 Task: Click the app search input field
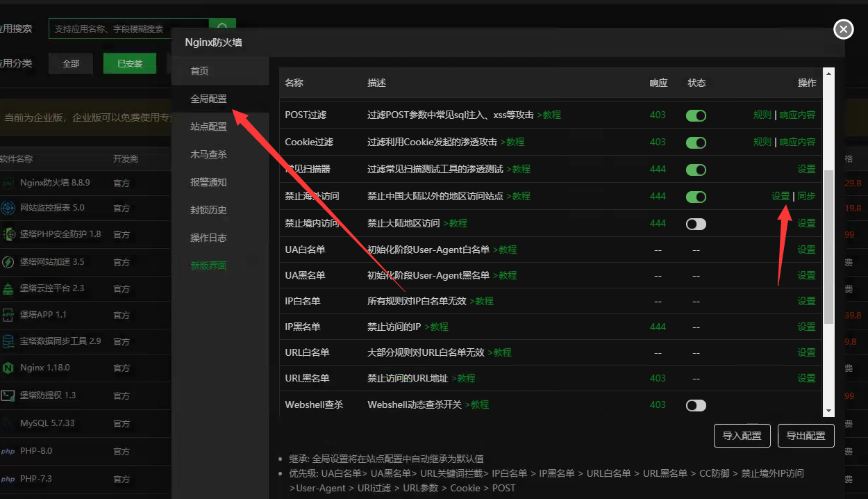click(128, 28)
